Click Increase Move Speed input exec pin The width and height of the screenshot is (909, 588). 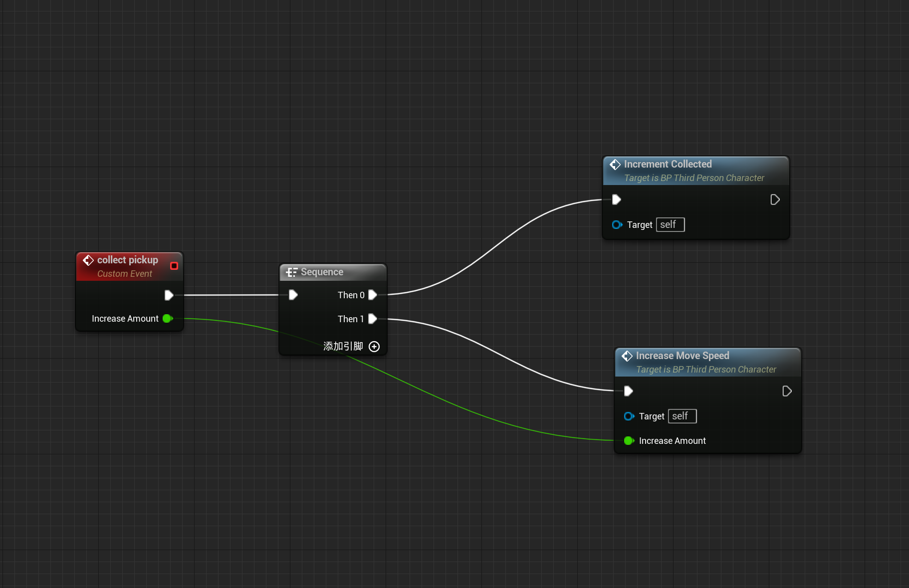tap(629, 392)
